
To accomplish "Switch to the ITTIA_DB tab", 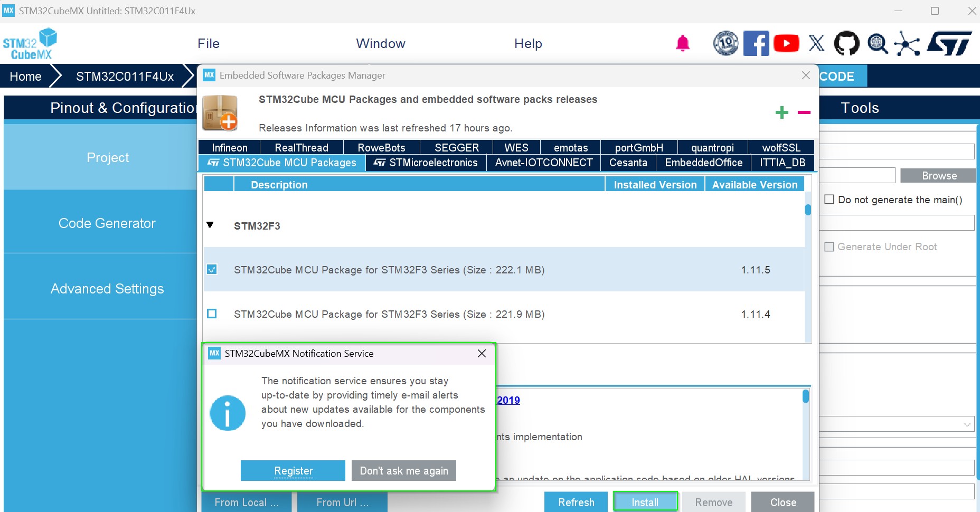I will 783,163.
